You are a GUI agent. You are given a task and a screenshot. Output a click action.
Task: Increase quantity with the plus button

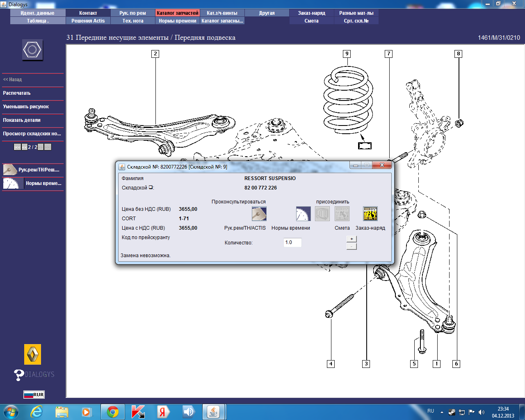pos(352,239)
